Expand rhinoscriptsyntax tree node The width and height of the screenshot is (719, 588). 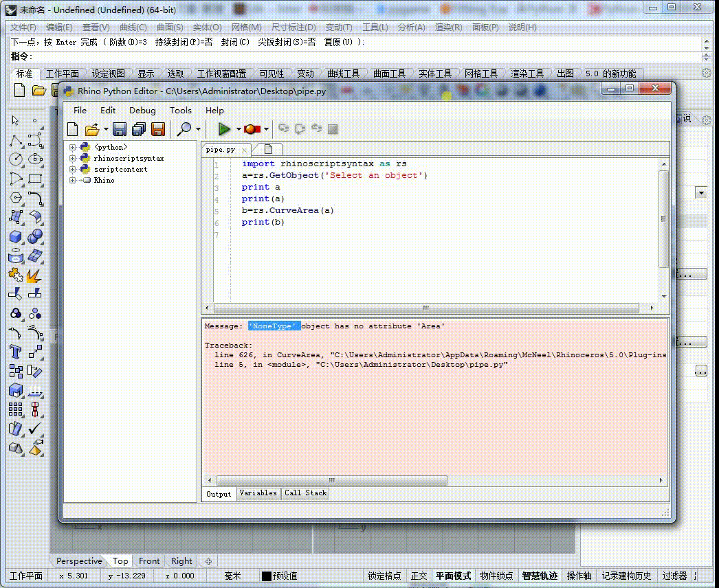[72, 158]
